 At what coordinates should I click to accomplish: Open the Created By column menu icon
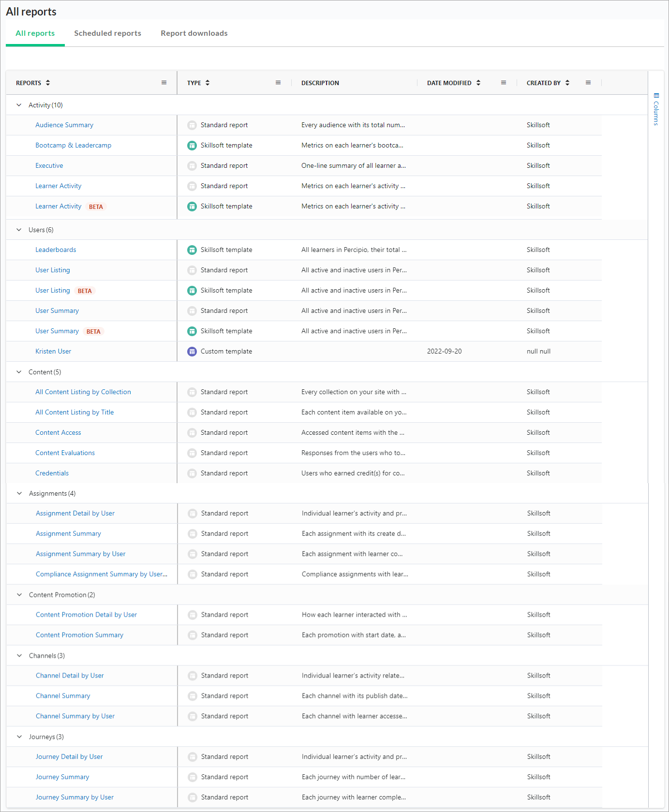pos(588,83)
